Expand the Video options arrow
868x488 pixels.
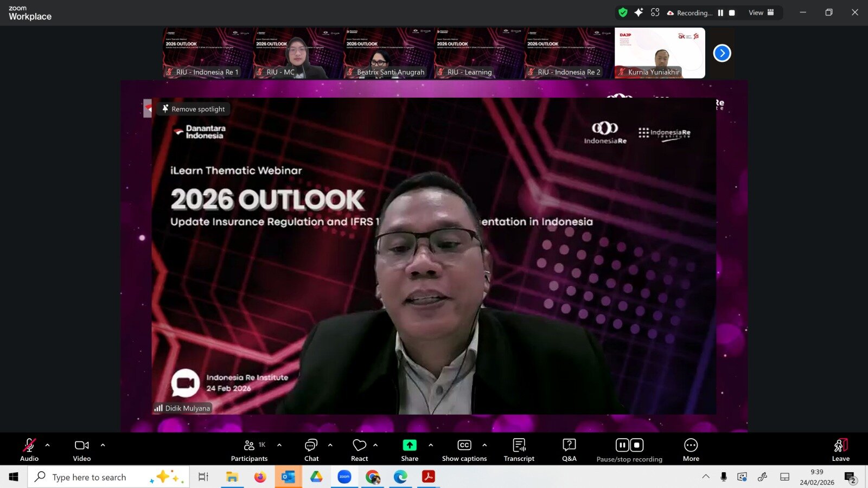103,445
